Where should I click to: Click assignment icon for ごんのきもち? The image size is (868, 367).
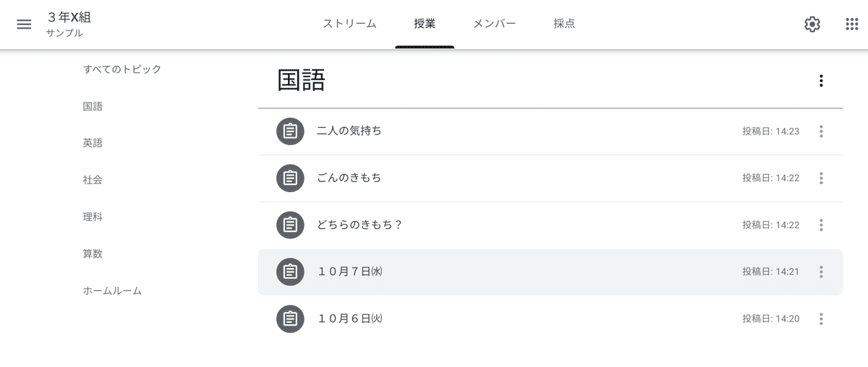click(x=290, y=178)
